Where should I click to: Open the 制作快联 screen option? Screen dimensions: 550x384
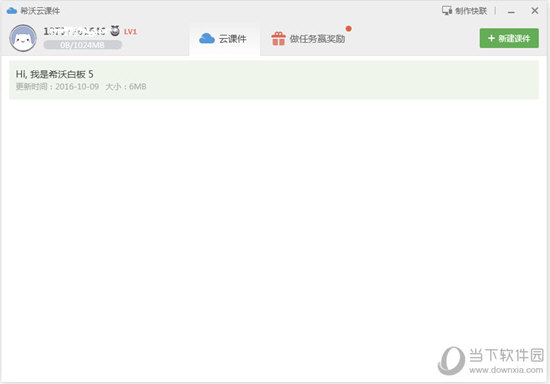[464, 11]
